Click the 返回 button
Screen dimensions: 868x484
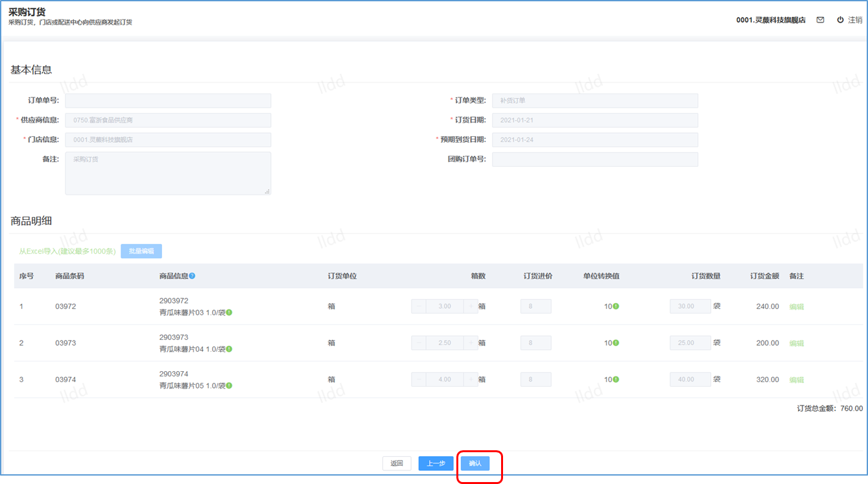397,463
